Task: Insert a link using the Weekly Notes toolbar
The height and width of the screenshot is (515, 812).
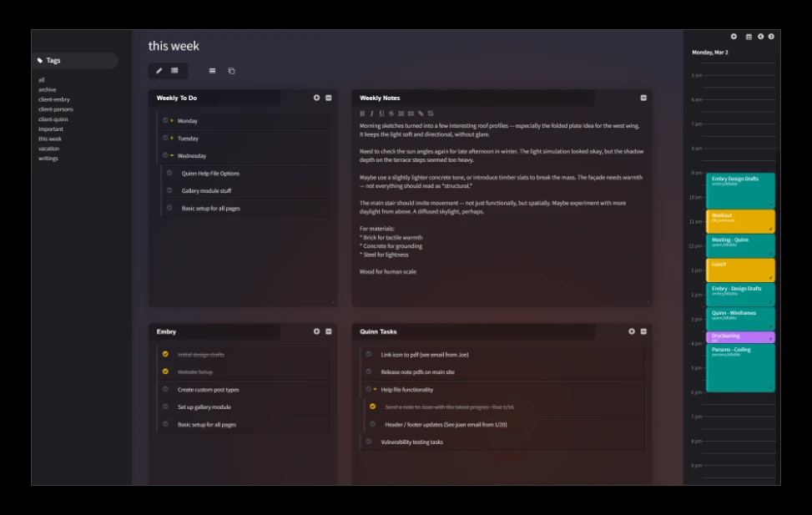Action: click(x=421, y=113)
